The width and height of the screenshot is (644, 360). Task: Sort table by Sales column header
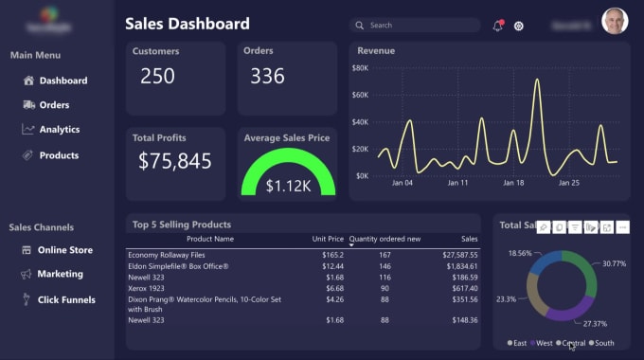point(470,239)
